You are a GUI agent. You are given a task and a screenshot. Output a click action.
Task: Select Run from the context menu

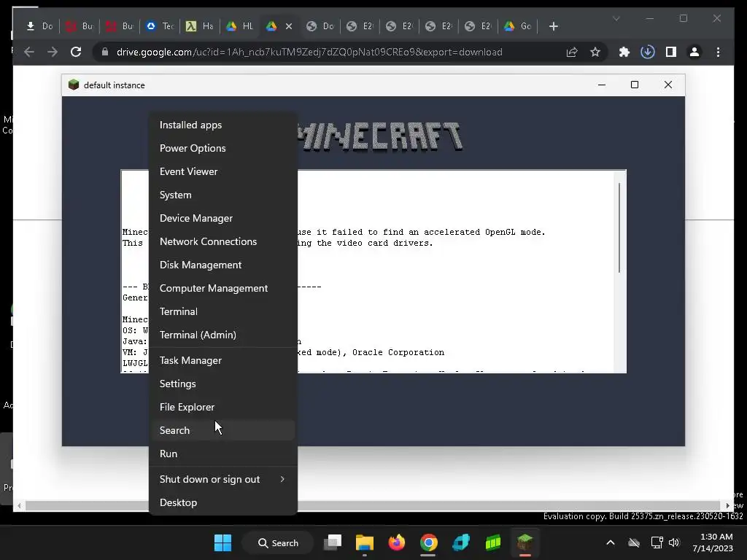tap(222, 454)
